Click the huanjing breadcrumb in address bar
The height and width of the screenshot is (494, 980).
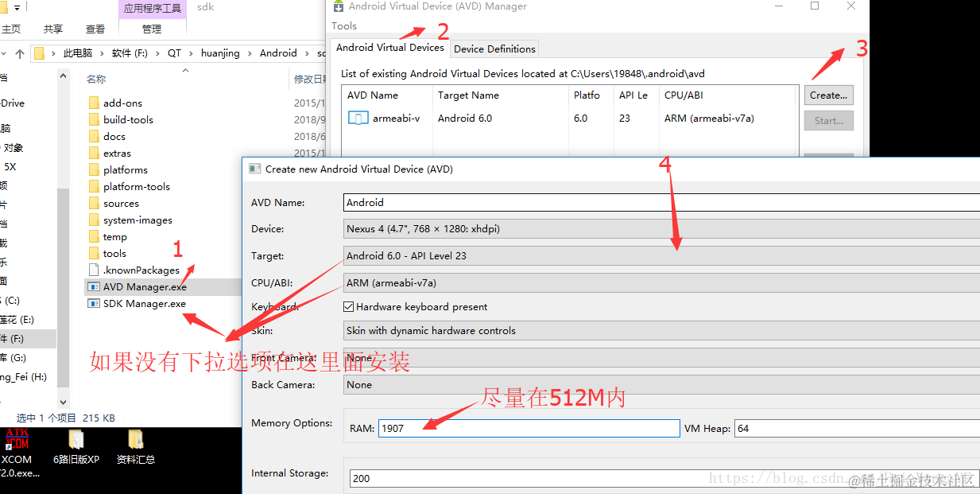(x=221, y=53)
